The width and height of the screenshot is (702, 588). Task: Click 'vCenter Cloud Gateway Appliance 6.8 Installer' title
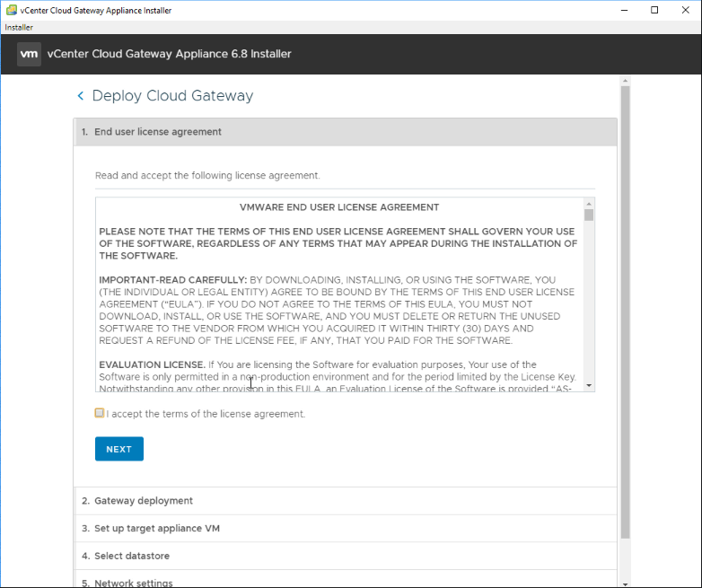pos(170,54)
